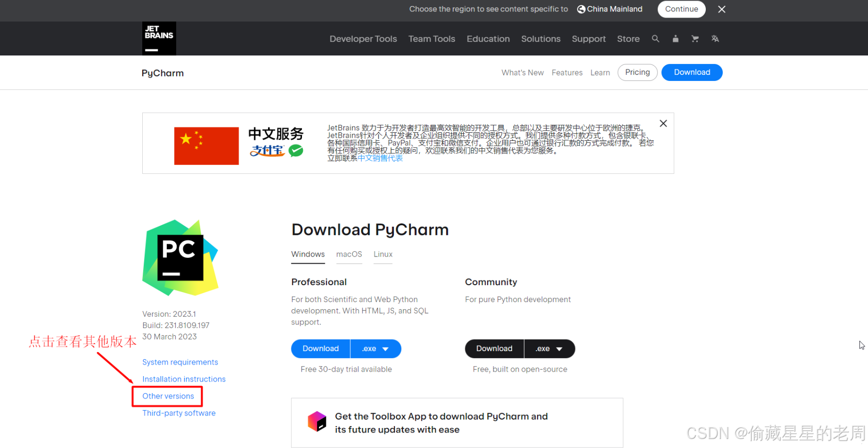Viewport: 868px width, 448px height.
Task: Download PyCharm Community edition
Action: (494, 349)
